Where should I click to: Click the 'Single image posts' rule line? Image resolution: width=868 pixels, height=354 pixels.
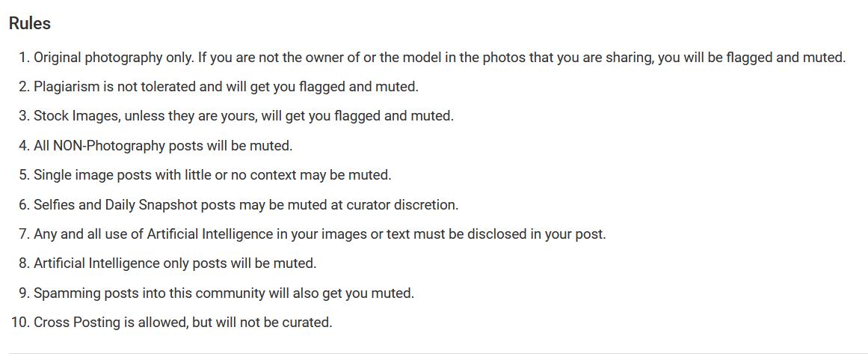(212, 174)
